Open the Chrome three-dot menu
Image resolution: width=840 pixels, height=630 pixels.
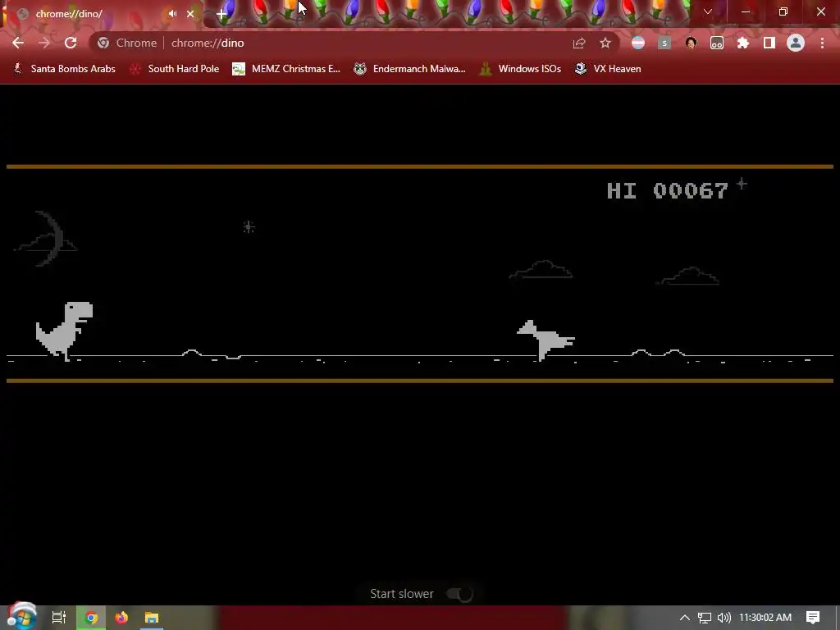click(822, 43)
